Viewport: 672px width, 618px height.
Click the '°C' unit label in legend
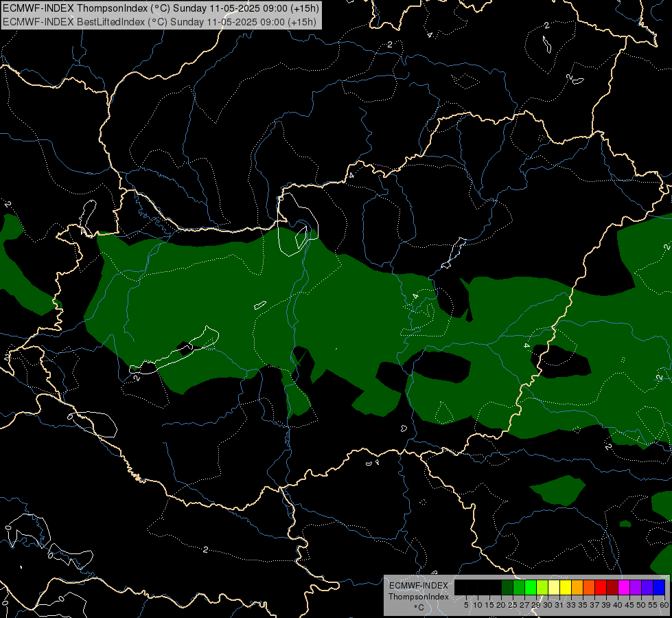(419, 608)
